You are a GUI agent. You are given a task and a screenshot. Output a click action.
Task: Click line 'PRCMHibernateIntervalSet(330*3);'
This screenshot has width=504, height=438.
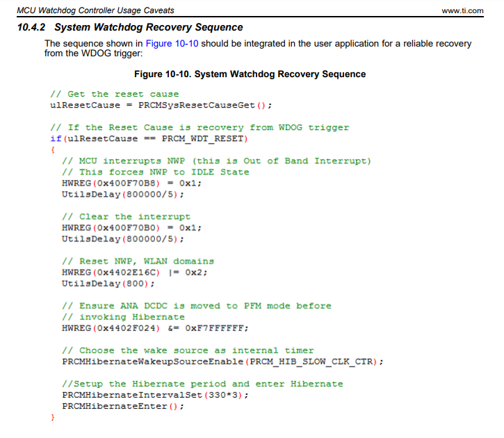[155, 396]
